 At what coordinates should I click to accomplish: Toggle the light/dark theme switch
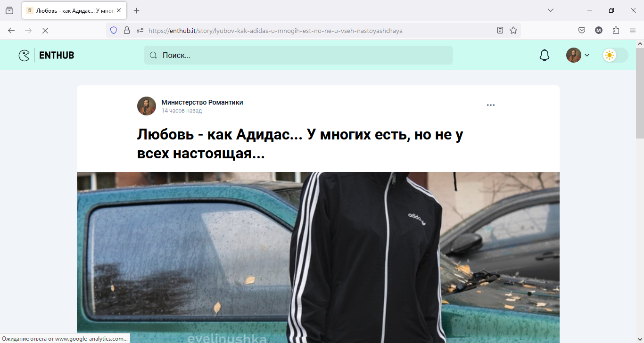coord(615,55)
